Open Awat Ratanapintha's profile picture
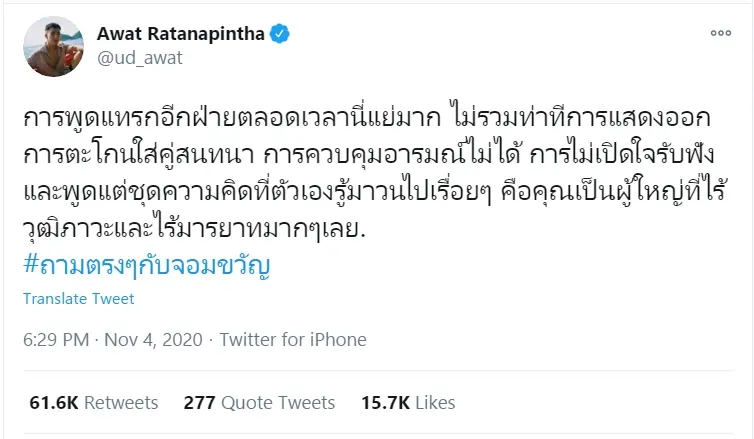This screenshot has height=439, width=754. coord(49,45)
